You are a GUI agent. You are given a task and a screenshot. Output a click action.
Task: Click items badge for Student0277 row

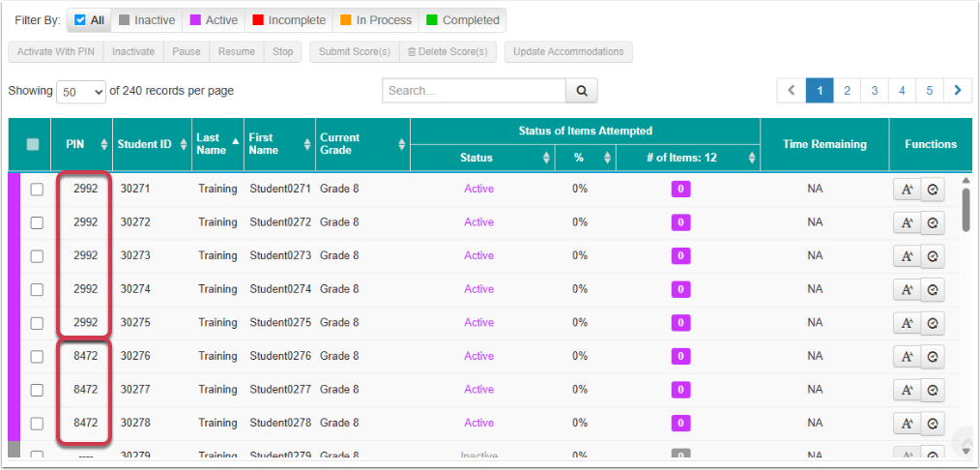tap(680, 390)
